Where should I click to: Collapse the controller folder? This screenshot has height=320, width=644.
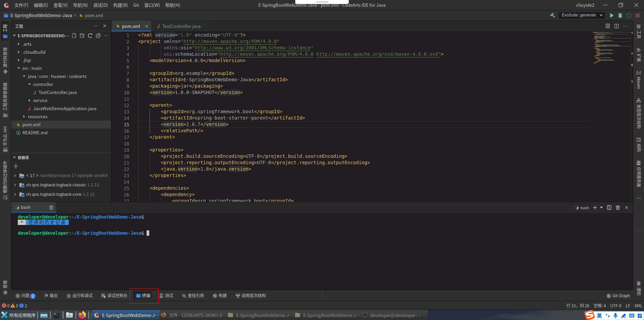[30, 84]
